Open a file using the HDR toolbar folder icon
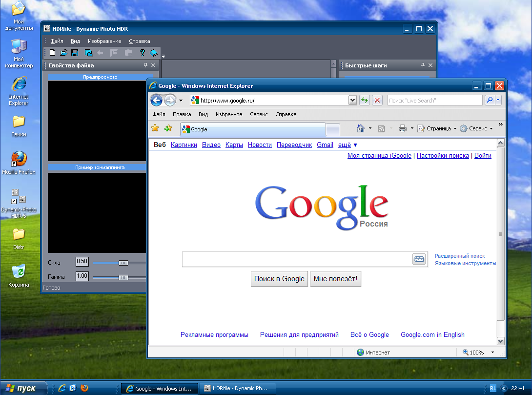 point(63,53)
